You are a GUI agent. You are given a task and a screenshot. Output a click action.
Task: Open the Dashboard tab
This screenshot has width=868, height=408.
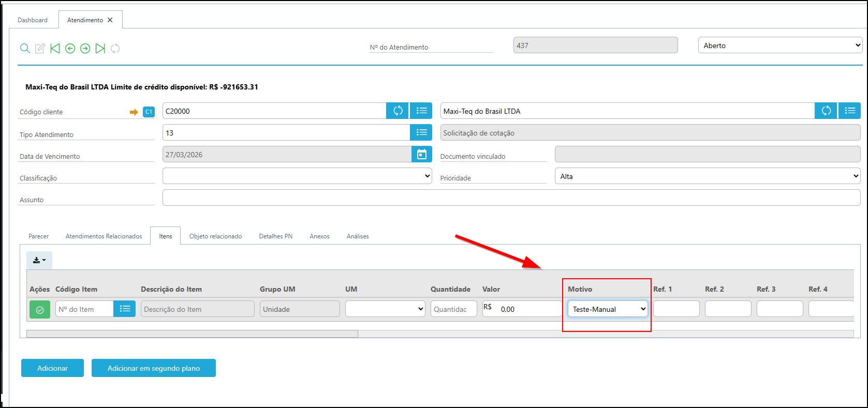coord(33,20)
